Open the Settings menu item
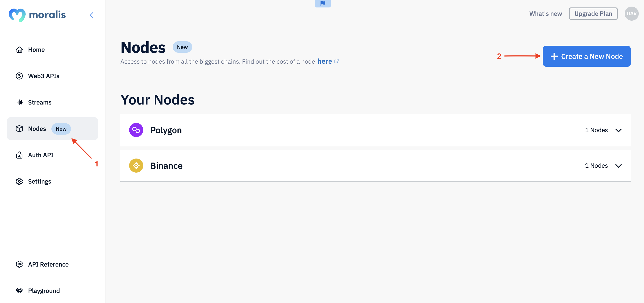 point(40,181)
